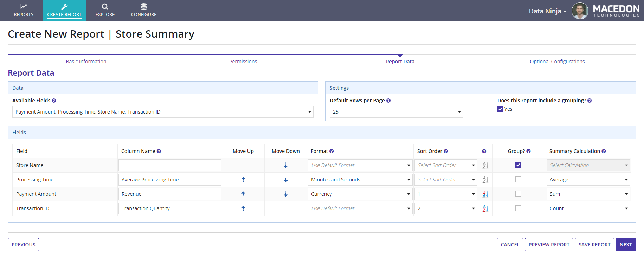This screenshot has width=644, height=257.
Task: Toggle sort direction for Payment Amount row
Action: [485, 194]
